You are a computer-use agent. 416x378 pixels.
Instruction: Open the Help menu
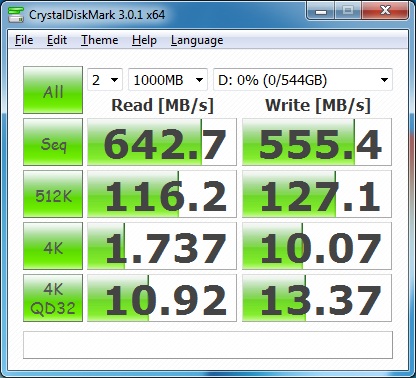coord(144,40)
